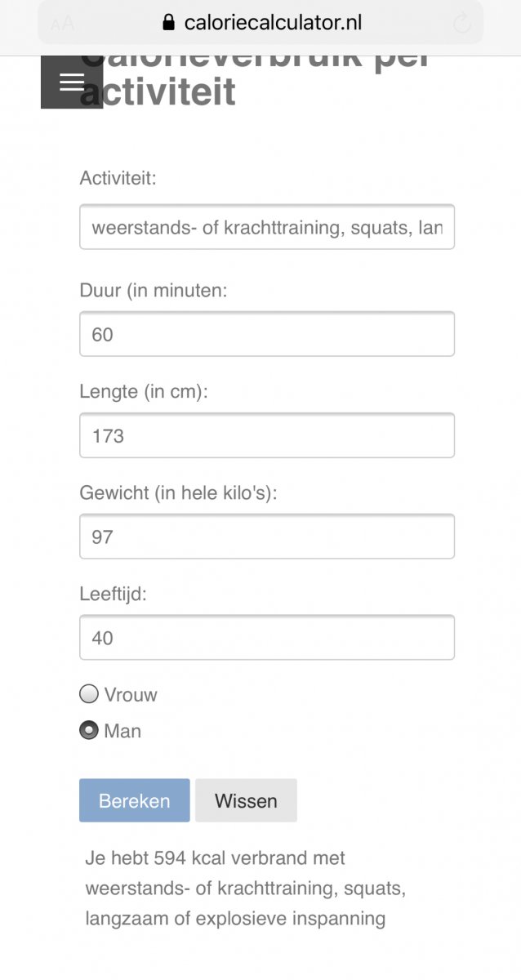Viewport: 521px width, 980px height.
Task: Open the Activiteit selection field
Action: [266, 227]
